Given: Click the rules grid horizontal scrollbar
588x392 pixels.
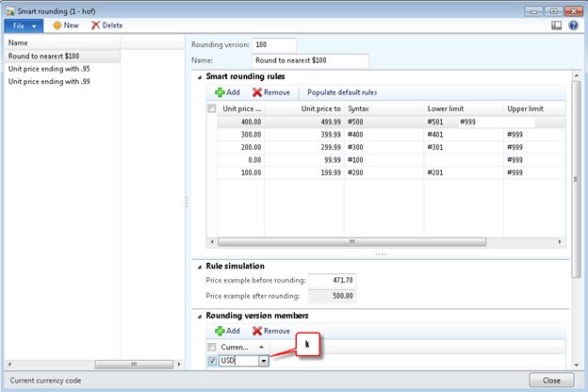Looking at the screenshot, I should tap(377, 242).
